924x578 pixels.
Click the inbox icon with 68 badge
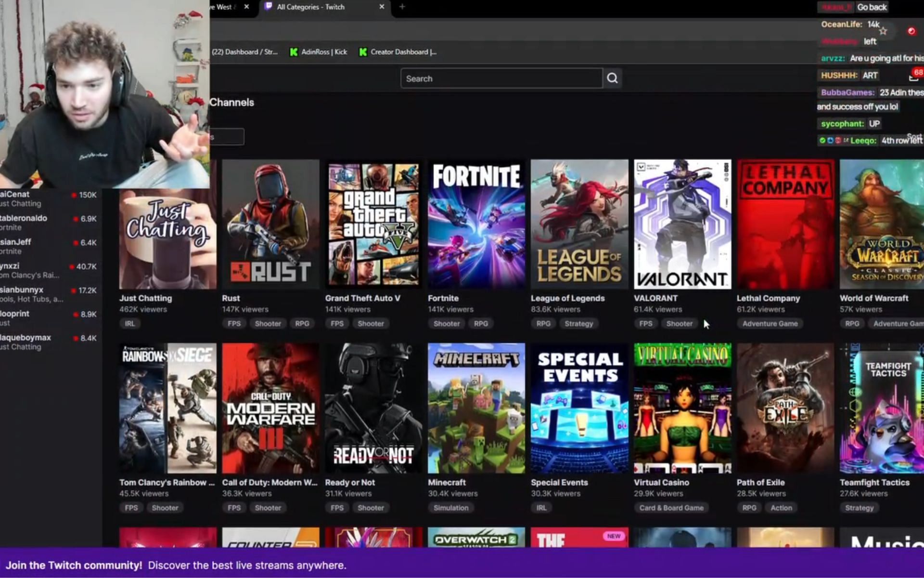pyautogui.click(x=914, y=76)
